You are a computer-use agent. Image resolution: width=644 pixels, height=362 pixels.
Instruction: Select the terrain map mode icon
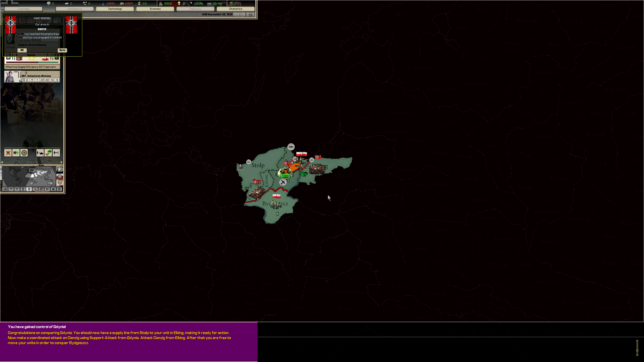coord(5,189)
